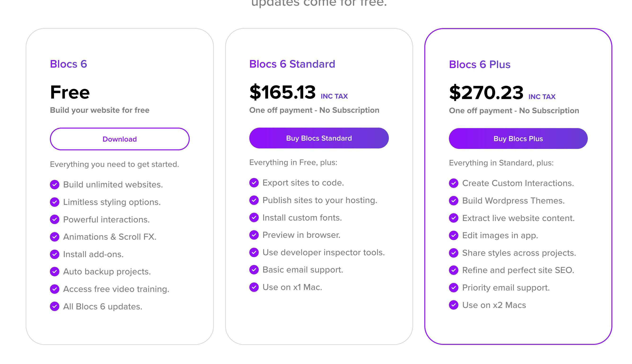Click checkmark icon beside Export sites to code
This screenshot has width=632, height=364.
254,183
